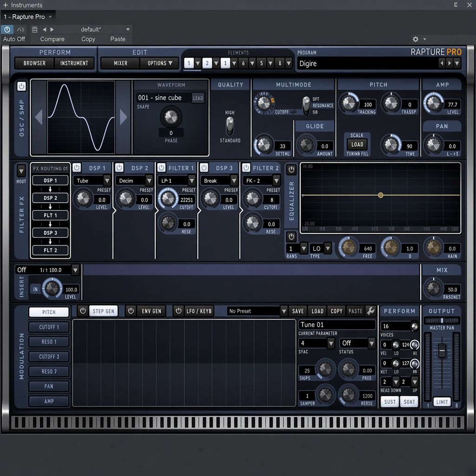Click the modulation SAVE button
The image size is (476, 476).
[298, 311]
